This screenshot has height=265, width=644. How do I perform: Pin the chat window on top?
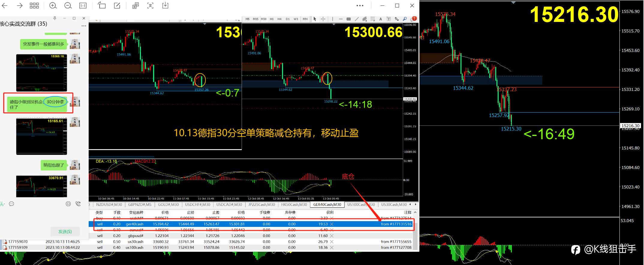pyautogui.click(x=55, y=18)
